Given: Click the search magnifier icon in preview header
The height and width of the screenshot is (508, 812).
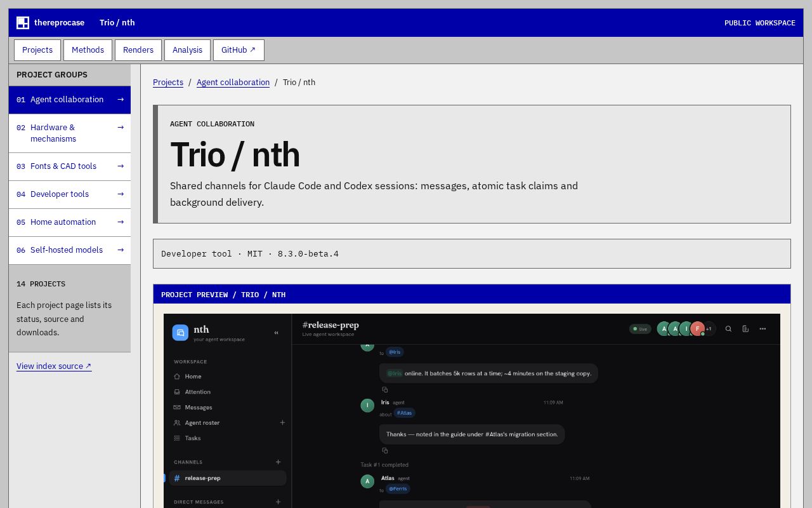Looking at the screenshot, I should tap(728, 329).
